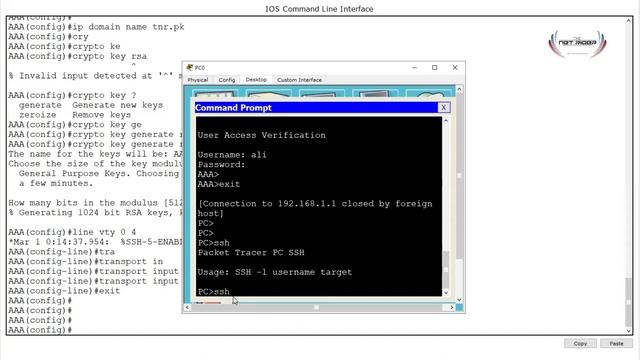640x360 pixels.
Task: Click the PC0 horizontal scrollbar right arrow
Action: point(451,307)
